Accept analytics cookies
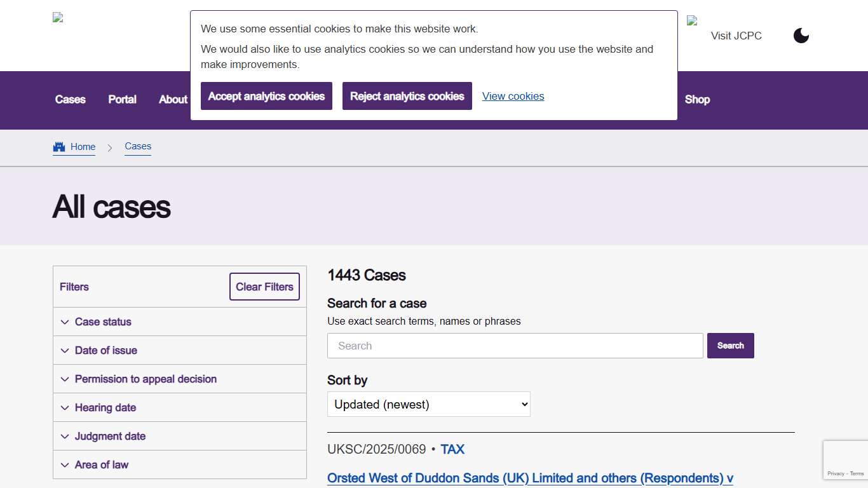868x488 pixels. pyautogui.click(x=266, y=96)
